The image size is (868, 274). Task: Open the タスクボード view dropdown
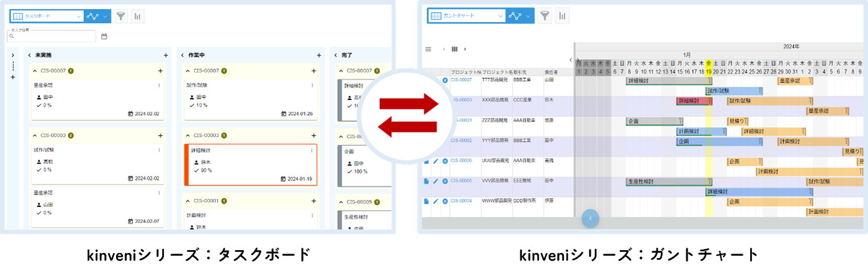pos(47,16)
